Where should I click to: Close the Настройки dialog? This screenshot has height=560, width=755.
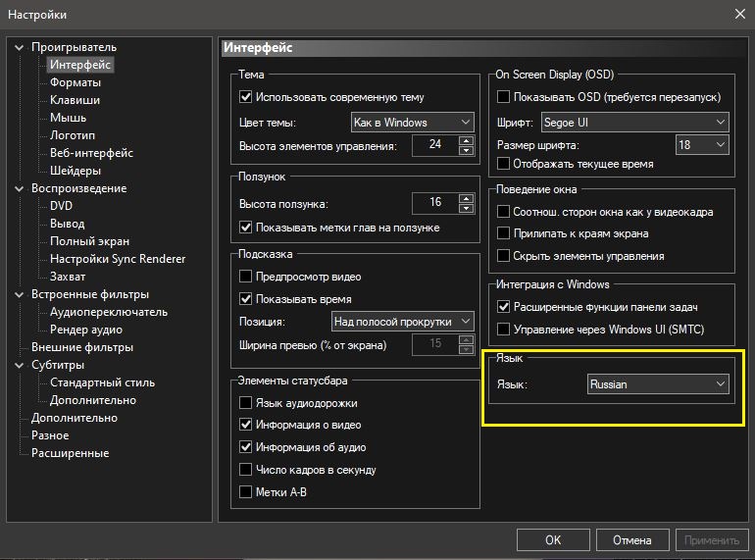coord(740,14)
